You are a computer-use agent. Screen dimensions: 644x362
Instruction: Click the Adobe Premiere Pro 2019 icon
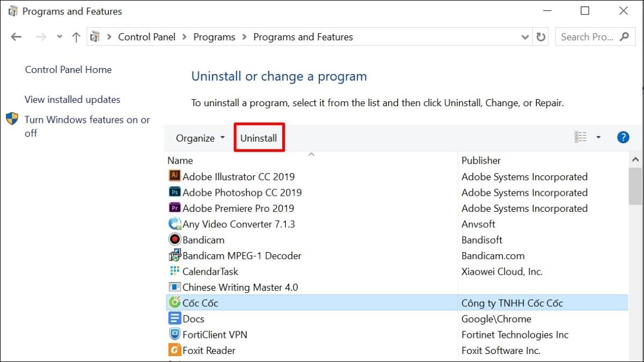(x=174, y=208)
